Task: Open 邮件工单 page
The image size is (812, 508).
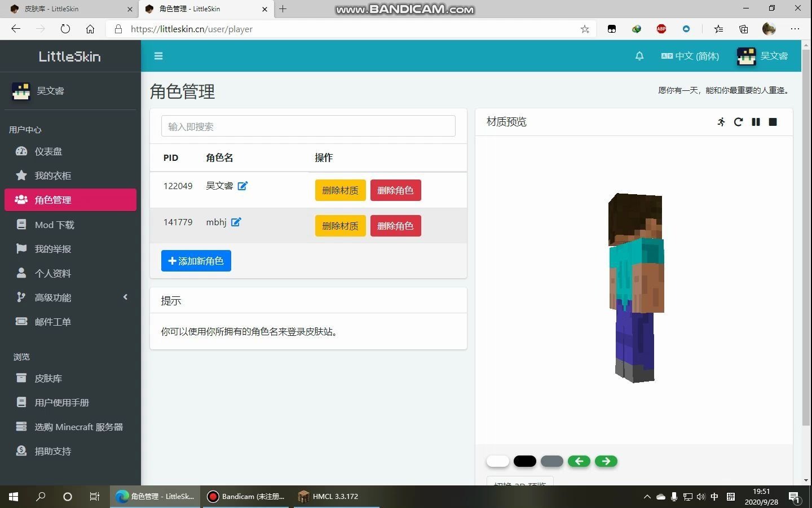Action: pos(70,322)
